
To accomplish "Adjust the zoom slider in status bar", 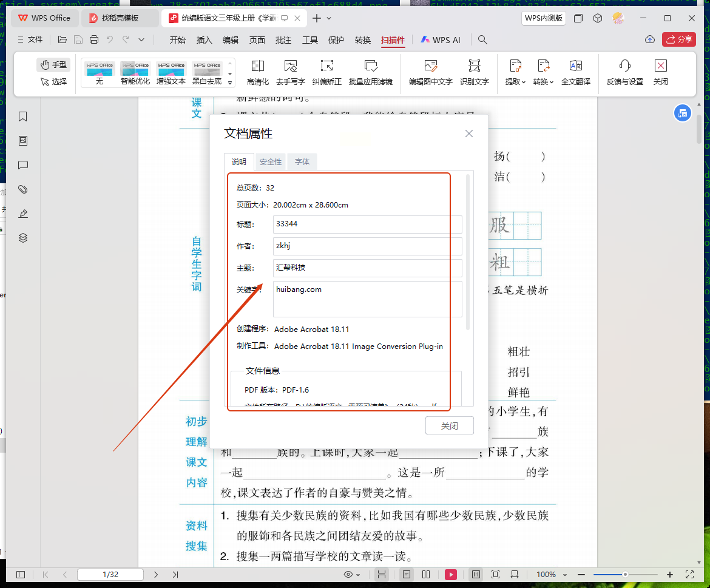I will (x=625, y=575).
